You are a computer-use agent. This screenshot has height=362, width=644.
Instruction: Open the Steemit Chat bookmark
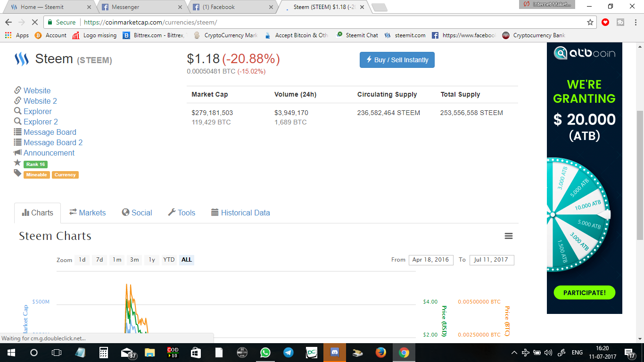coord(357,35)
